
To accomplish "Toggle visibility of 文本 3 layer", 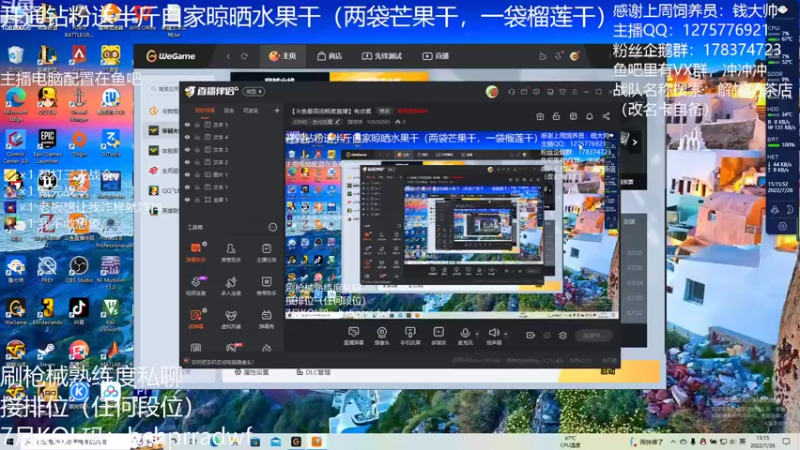I will (187, 149).
